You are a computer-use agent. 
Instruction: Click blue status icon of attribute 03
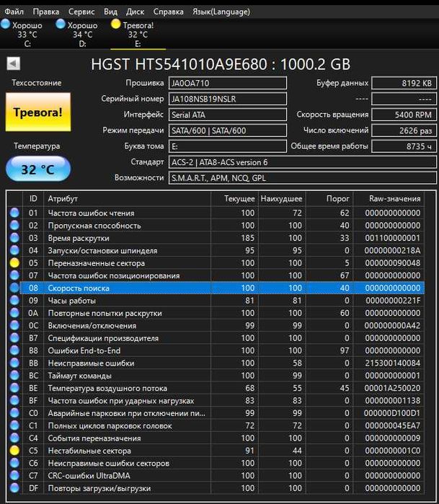pyautogui.click(x=14, y=238)
